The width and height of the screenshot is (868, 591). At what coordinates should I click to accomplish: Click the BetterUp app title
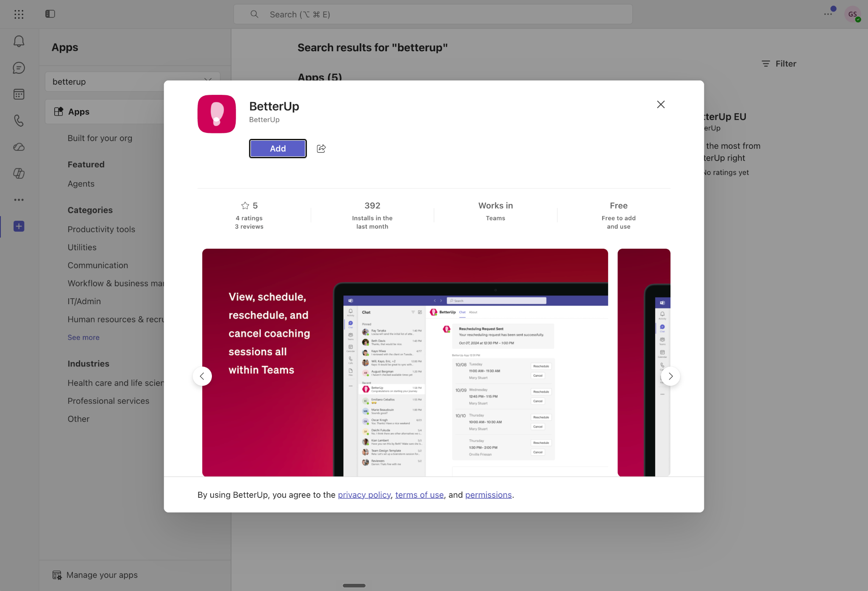(274, 106)
